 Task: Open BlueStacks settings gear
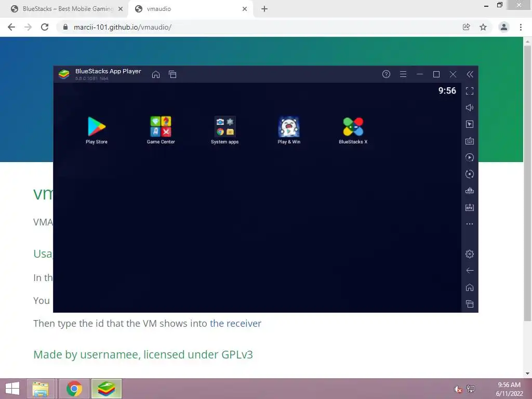470,254
